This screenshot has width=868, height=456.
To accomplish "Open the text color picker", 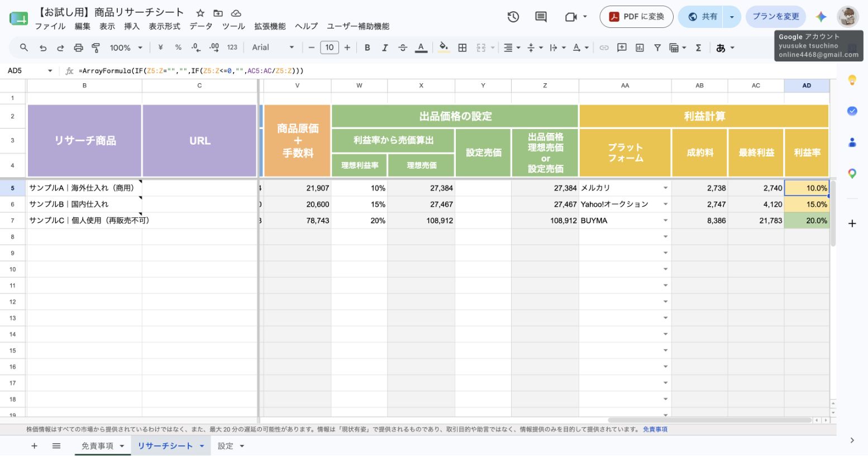I will point(421,47).
